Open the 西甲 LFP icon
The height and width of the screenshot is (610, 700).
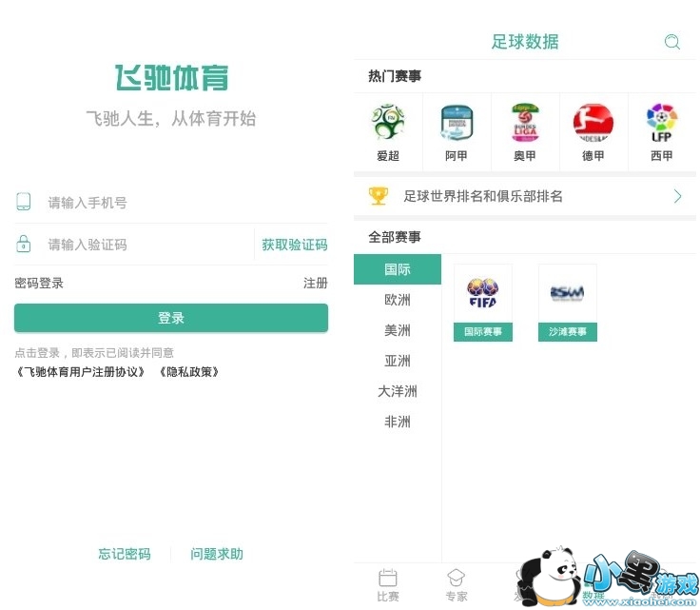click(x=662, y=123)
